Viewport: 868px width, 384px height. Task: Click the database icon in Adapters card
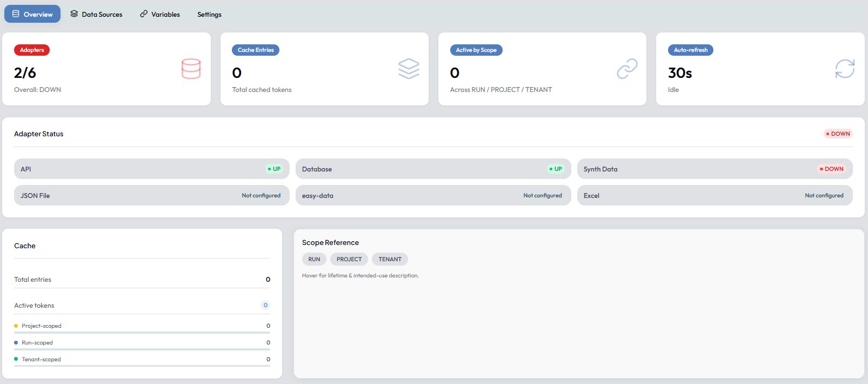coord(191,69)
